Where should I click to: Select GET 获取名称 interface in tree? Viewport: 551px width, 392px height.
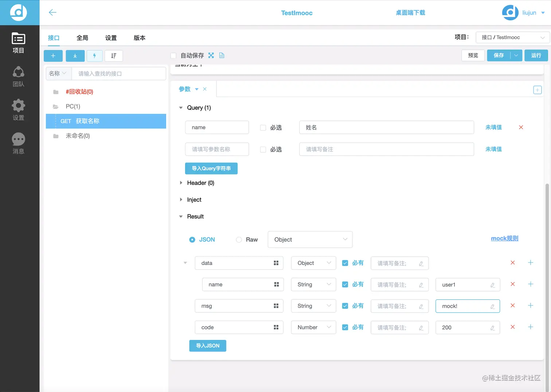pos(106,121)
